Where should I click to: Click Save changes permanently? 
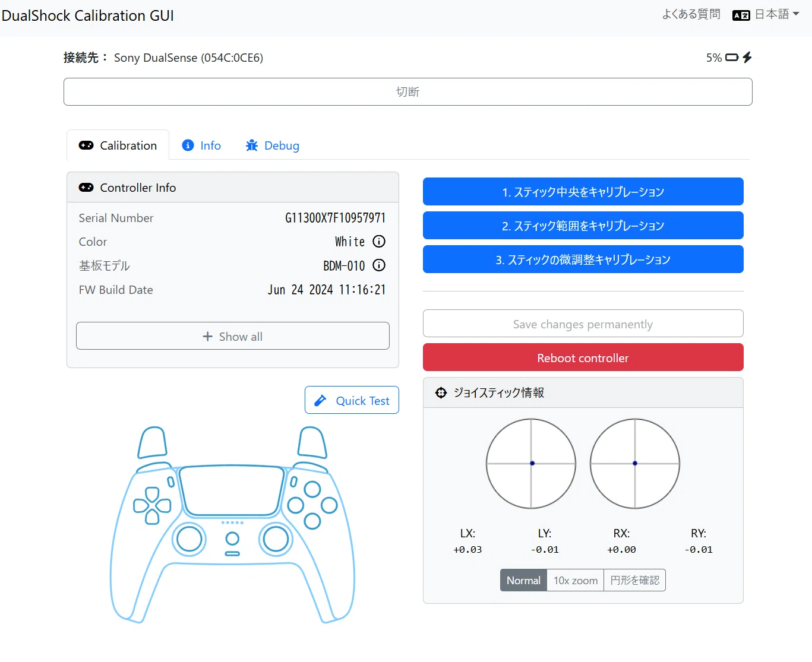pyautogui.click(x=583, y=324)
